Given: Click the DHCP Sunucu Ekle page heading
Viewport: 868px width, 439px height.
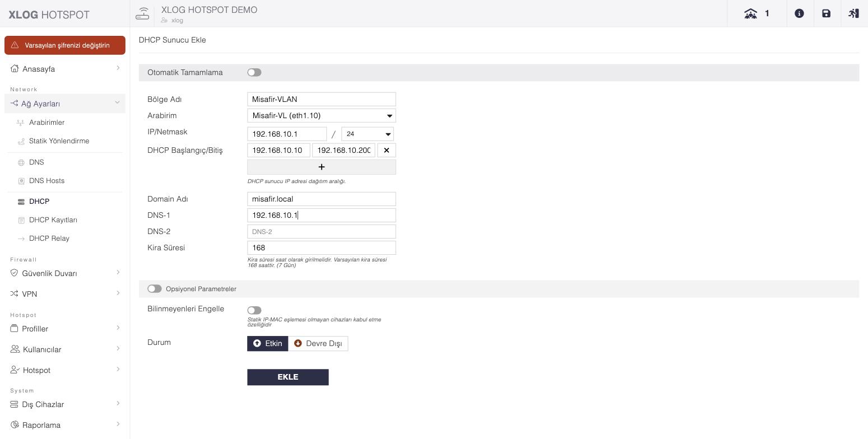Looking at the screenshot, I should click(173, 40).
